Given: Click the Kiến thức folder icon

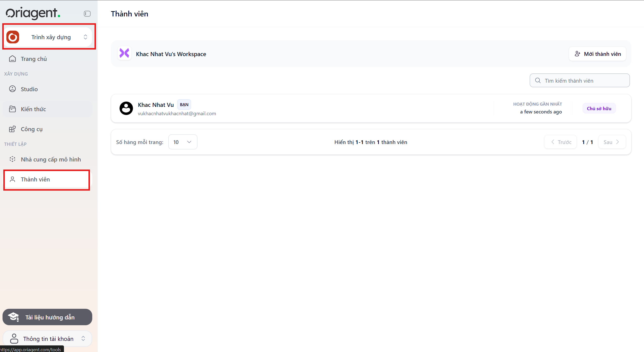Looking at the screenshot, I should (12, 109).
